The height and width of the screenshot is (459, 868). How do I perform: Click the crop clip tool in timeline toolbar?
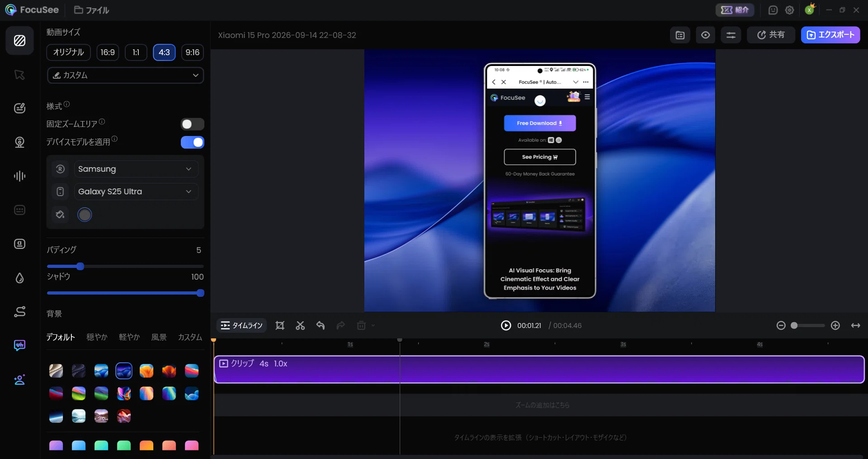[x=280, y=325]
